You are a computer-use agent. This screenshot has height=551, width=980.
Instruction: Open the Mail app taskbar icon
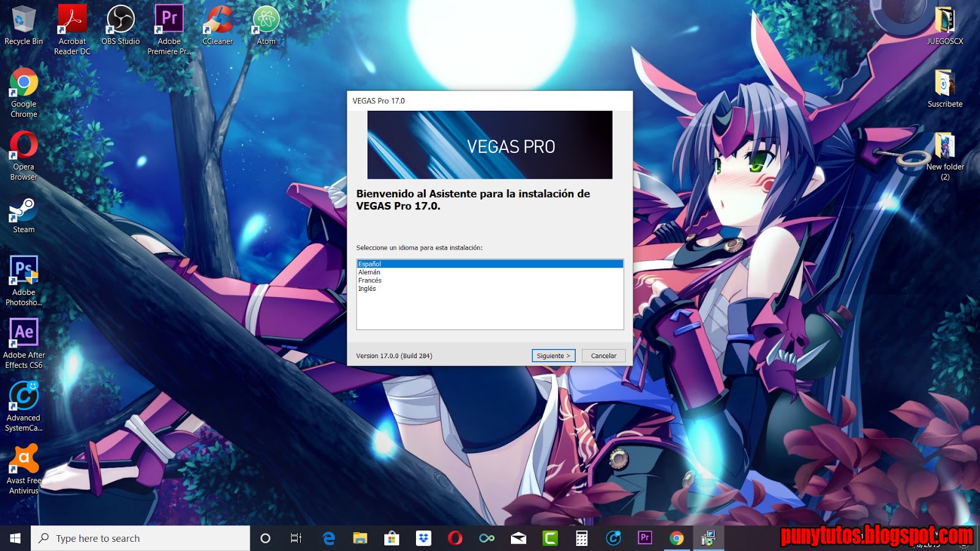click(518, 538)
